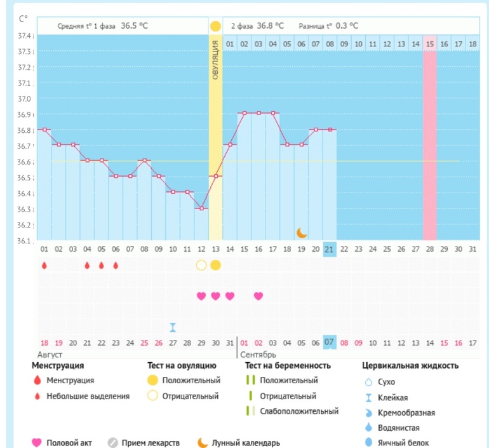This screenshot has height=448, width=489.
Task: Click the empty negative ovulation test circle on day 12
Action: pyautogui.click(x=201, y=265)
